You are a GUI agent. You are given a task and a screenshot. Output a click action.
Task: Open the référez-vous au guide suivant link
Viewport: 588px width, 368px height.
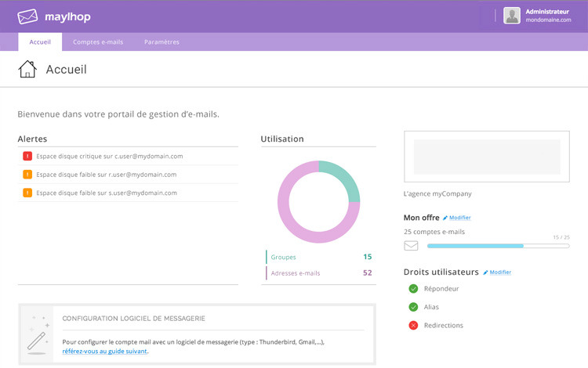click(104, 351)
